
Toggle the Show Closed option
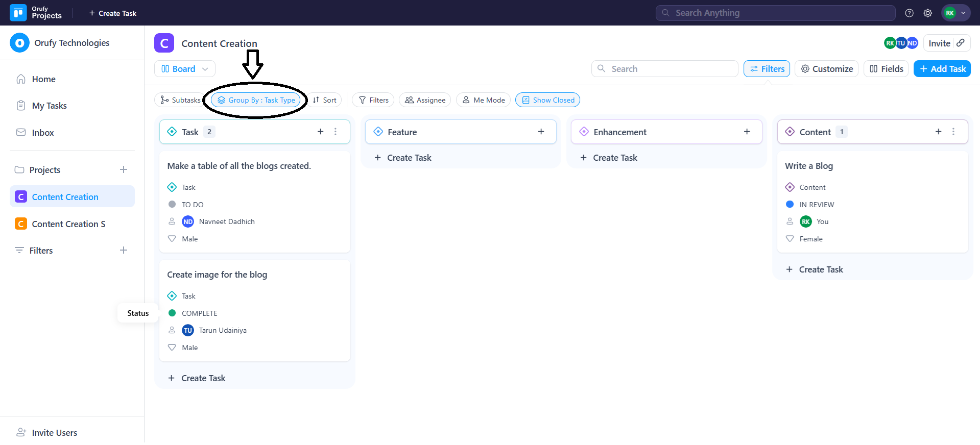coord(547,100)
